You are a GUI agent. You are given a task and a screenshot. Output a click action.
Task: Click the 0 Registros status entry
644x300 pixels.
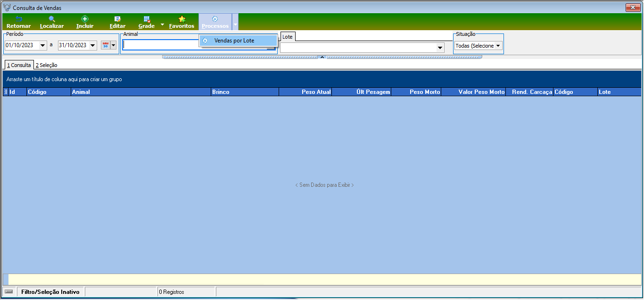(172, 292)
